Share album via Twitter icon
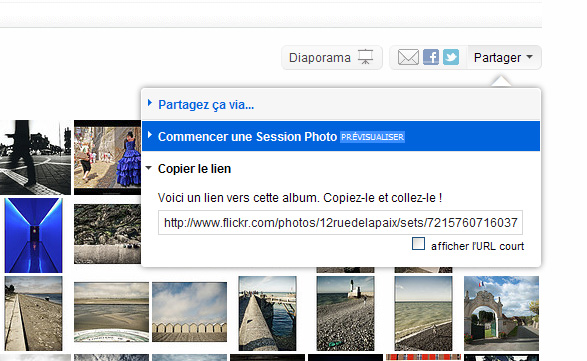The image size is (587, 361). 451,58
